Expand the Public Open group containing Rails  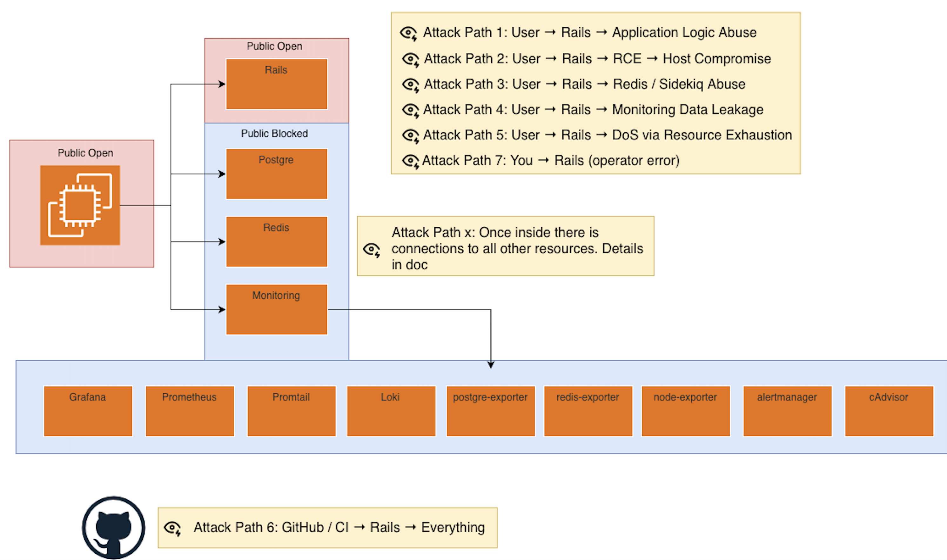point(274,46)
